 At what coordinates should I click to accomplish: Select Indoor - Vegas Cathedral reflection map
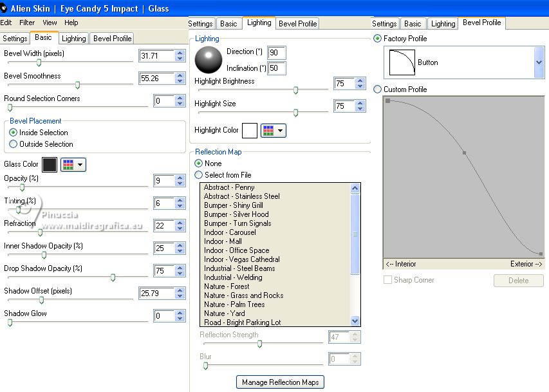point(242,259)
